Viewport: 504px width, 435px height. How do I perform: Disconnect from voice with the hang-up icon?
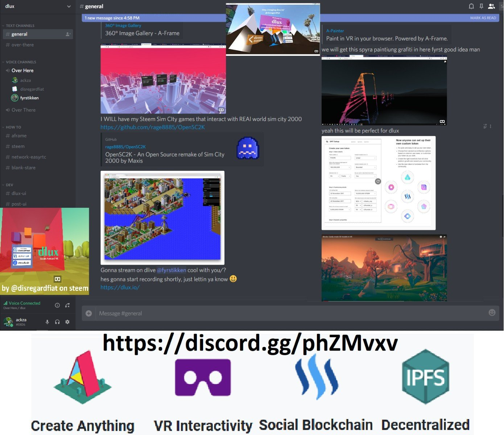(x=67, y=305)
